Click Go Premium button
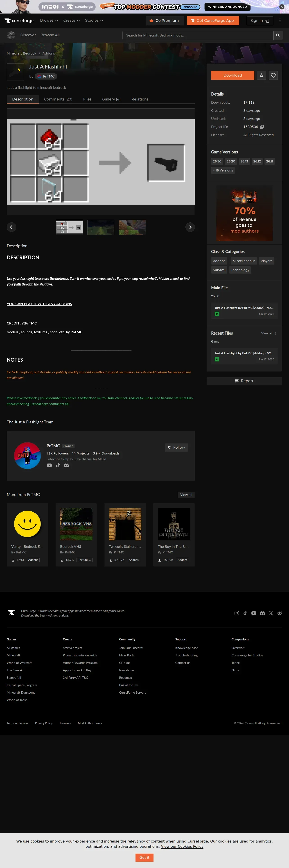The height and width of the screenshot is (868, 289). 165,21
